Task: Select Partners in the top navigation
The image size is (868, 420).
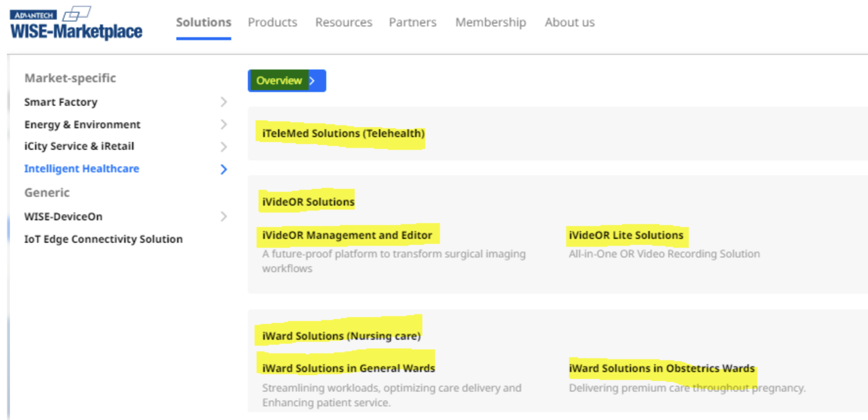Action: pos(412,23)
